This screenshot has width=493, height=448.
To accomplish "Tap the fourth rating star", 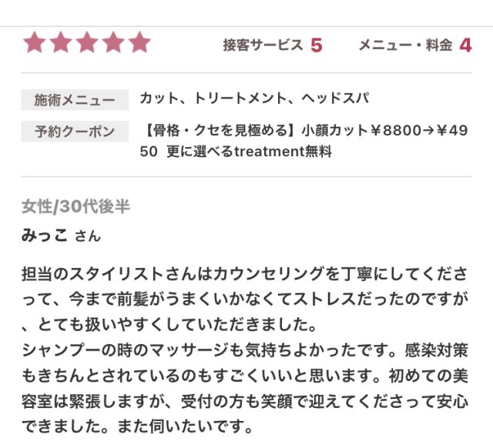I will click(113, 43).
